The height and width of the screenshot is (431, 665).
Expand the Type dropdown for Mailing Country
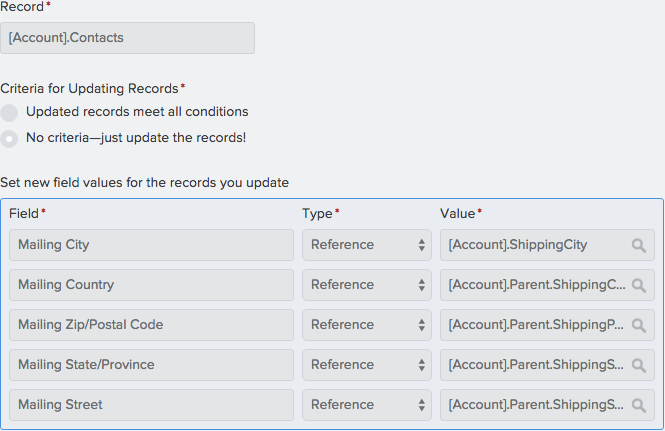[x=366, y=285]
